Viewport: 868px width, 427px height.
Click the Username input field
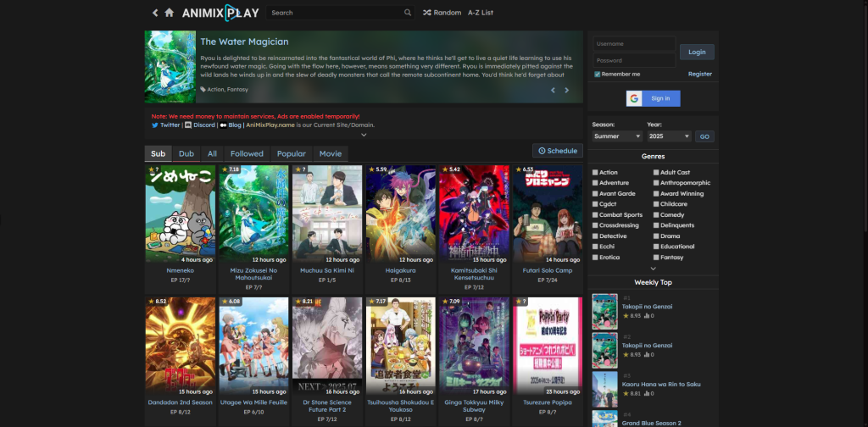click(x=634, y=44)
